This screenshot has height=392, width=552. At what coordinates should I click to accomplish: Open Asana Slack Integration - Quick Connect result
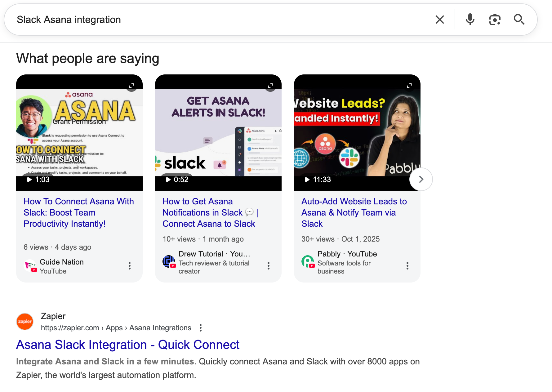point(128,345)
